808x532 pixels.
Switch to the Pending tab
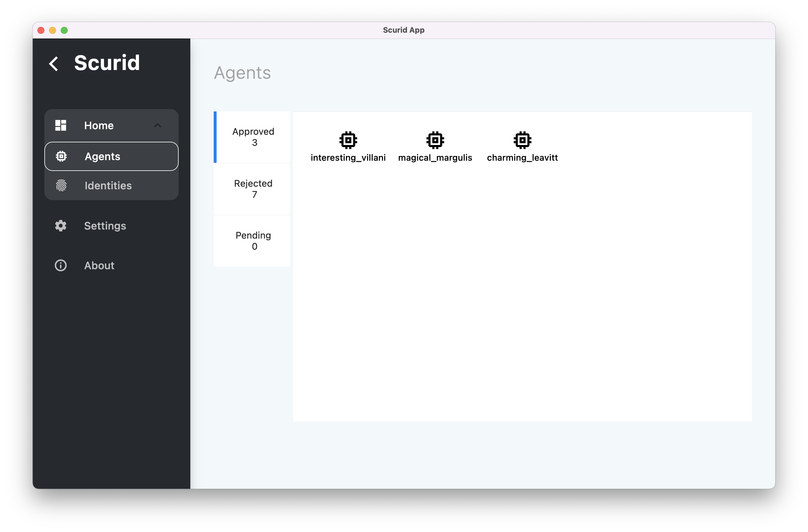(252, 241)
